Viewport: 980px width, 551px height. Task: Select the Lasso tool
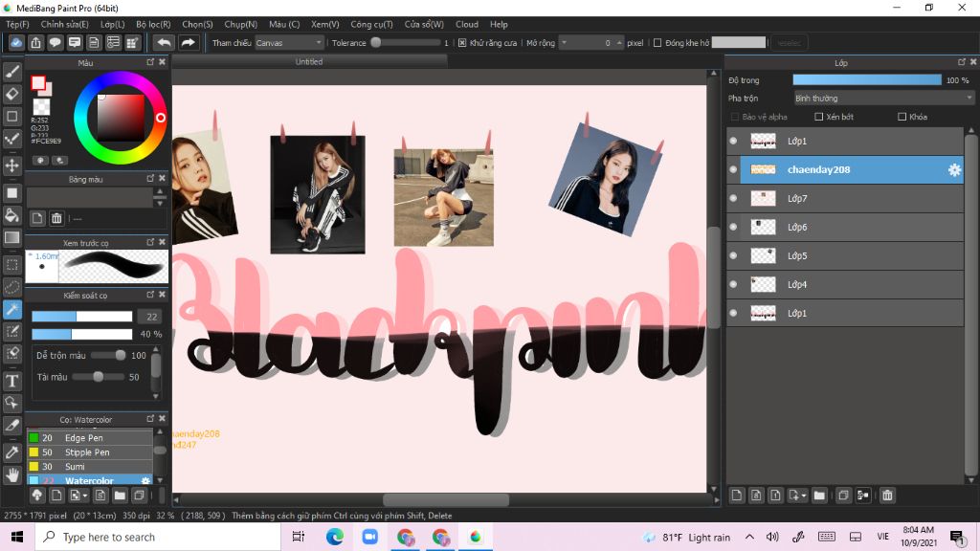coord(11,287)
